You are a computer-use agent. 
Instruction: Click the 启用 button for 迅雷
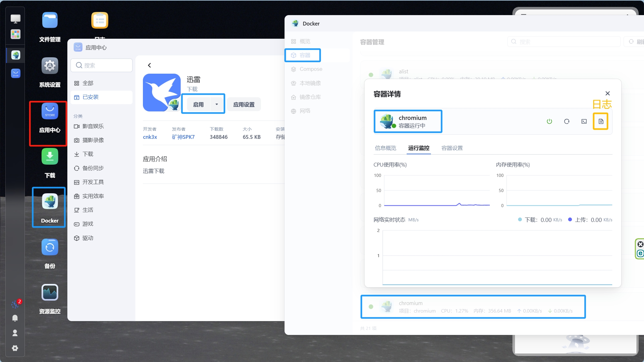pyautogui.click(x=198, y=104)
